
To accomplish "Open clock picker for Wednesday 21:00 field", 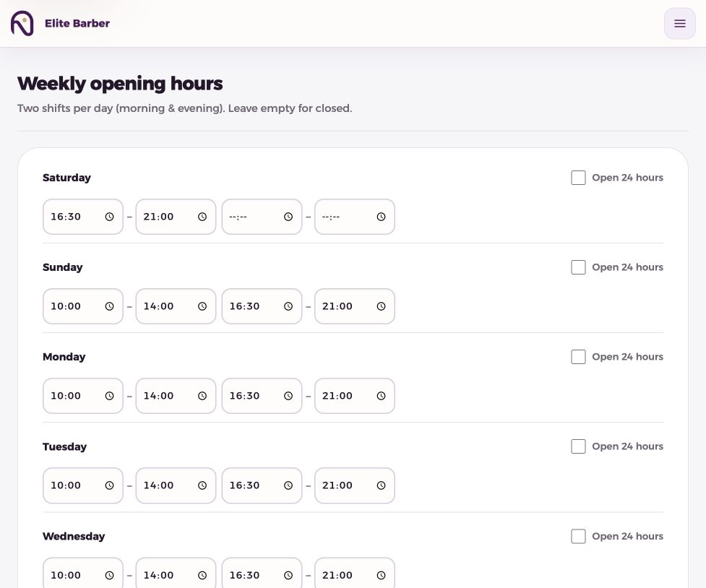I will pos(381,575).
